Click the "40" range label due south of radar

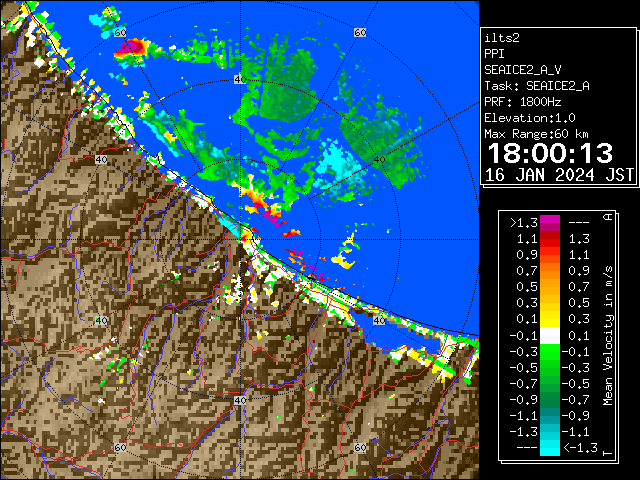(x=240, y=400)
